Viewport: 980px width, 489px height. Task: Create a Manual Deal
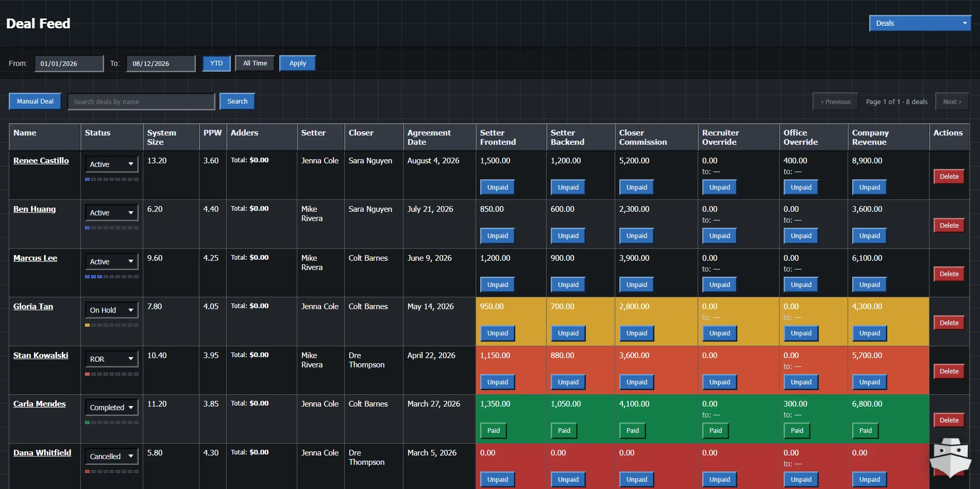pos(35,102)
